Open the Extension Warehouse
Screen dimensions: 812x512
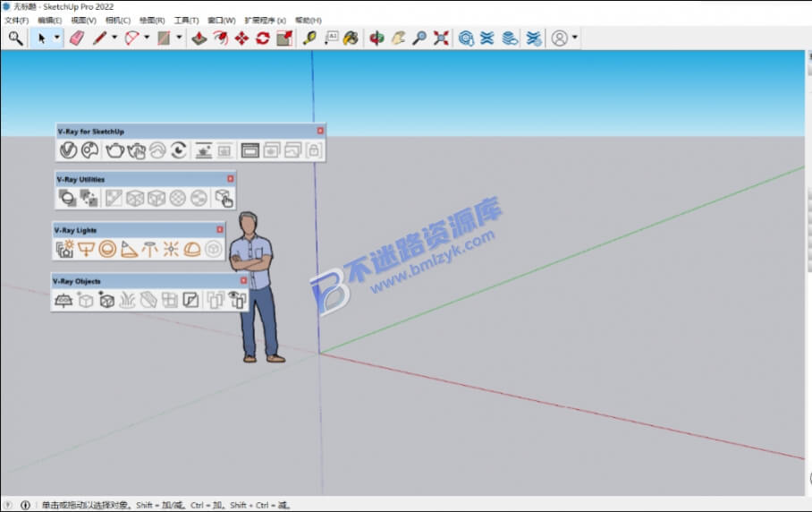487,38
